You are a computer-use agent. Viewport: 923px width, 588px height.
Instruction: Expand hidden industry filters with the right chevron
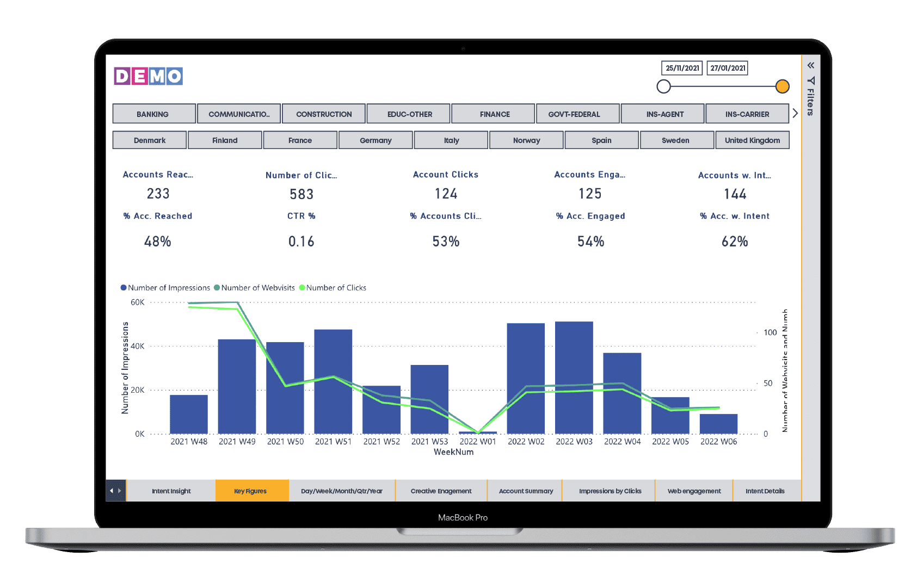(795, 113)
